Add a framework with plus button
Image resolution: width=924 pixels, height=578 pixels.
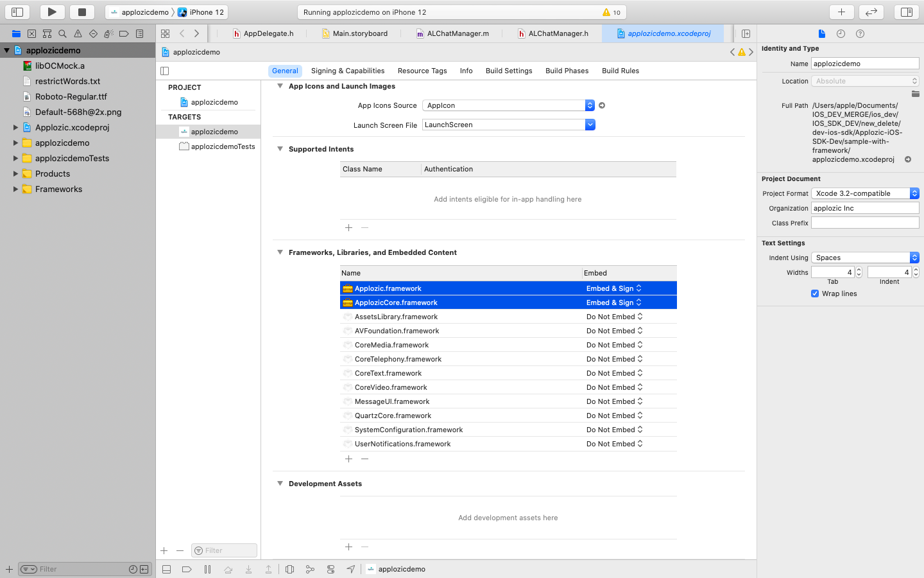click(x=348, y=459)
